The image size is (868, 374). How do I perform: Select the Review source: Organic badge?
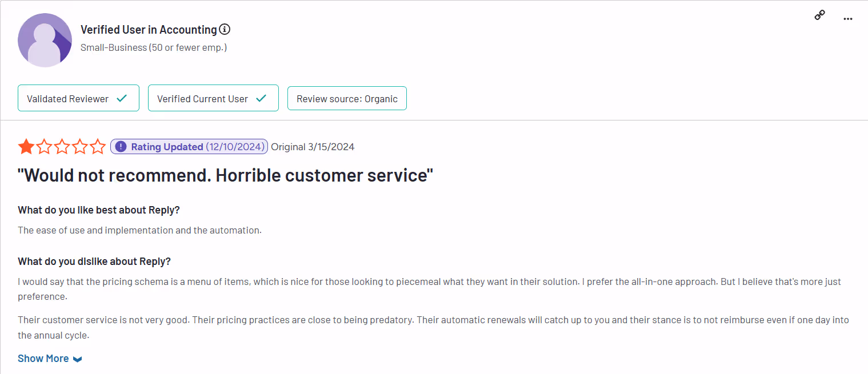[x=347, y=98]
